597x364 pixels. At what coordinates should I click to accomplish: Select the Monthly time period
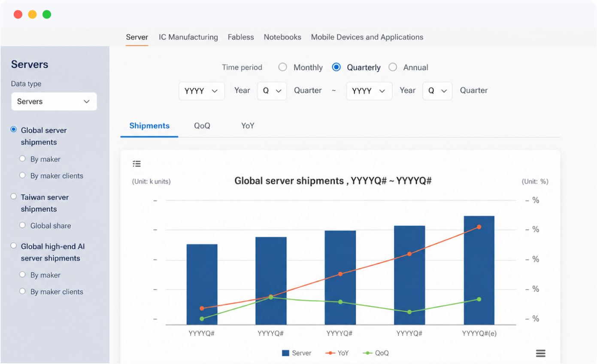click(282, 67)
